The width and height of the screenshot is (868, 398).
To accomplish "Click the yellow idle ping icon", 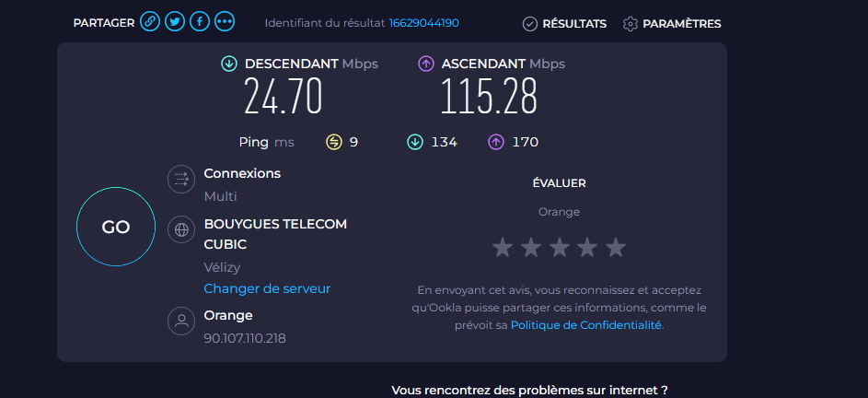I will (x=334, y=143).
